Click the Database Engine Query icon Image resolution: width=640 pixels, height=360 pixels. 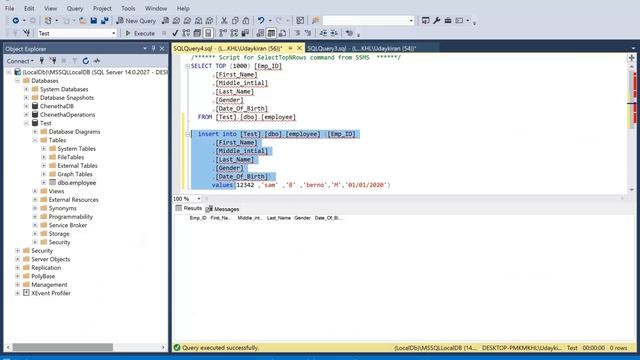[165, 20]
